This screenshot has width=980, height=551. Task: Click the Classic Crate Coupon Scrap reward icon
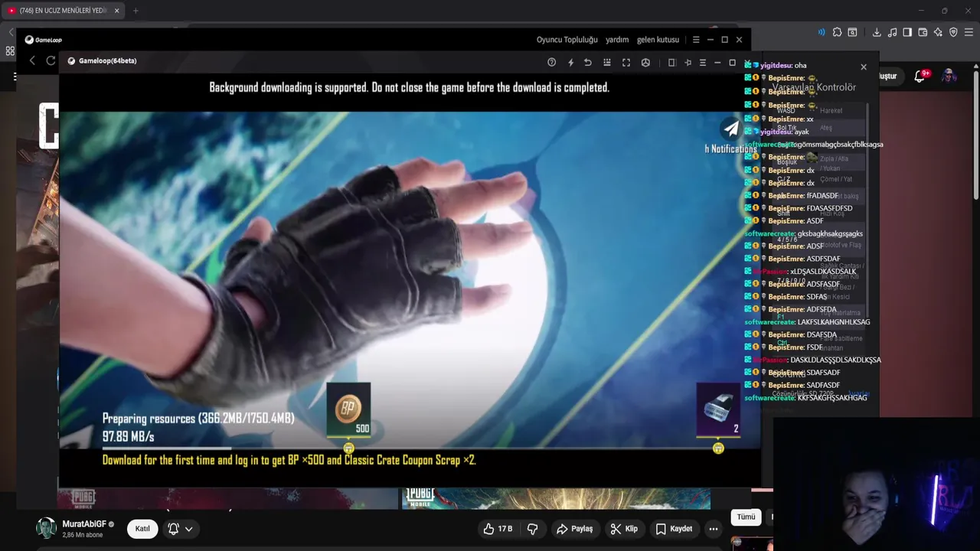[x=718, y=409]
